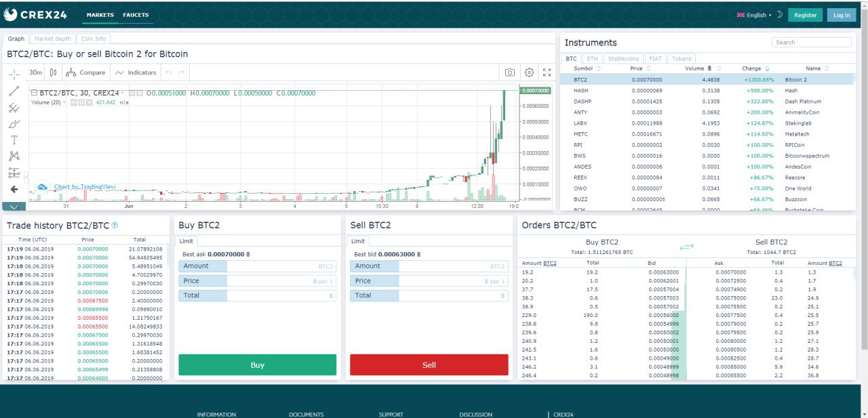Sort instruments by Name column

coord(817,68)
